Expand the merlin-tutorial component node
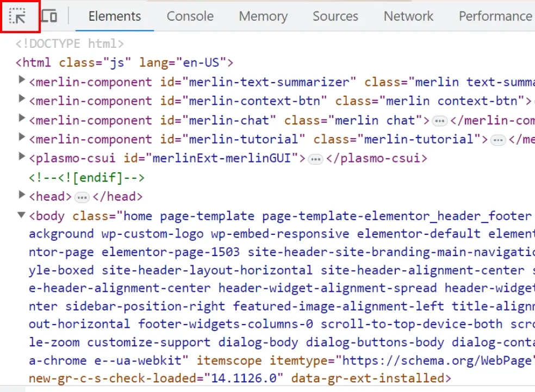The height and width of the screenshot is (392, 535). [22, 137]
